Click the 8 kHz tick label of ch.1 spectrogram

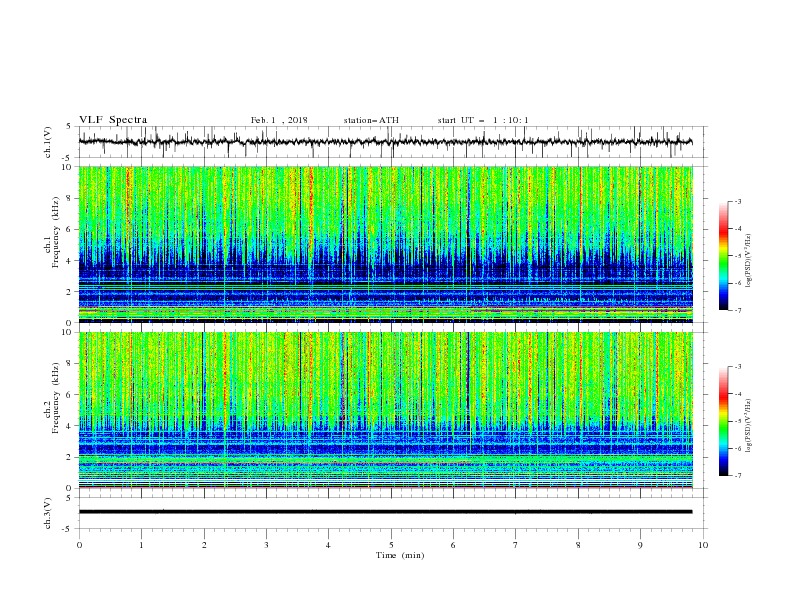coord(70,198)
